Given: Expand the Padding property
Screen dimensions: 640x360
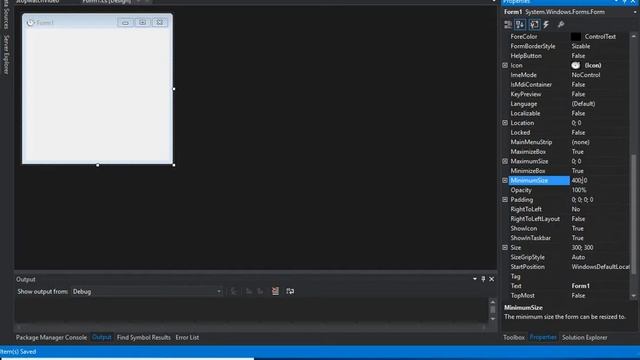Looking at the screenshot, I should click(x=505, y=200).
